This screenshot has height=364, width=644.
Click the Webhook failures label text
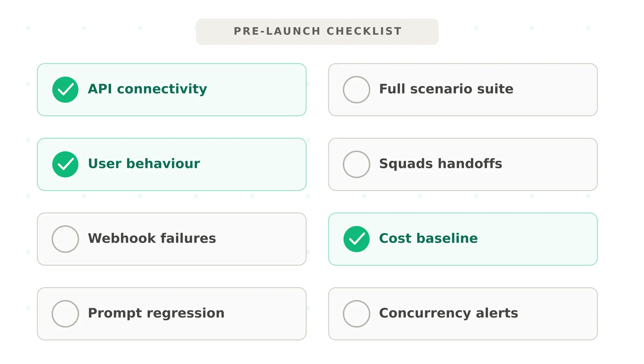152,238
